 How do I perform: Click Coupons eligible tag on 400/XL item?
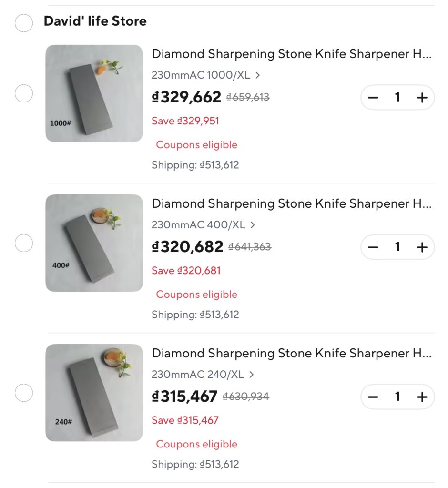[x=196, y=295]
